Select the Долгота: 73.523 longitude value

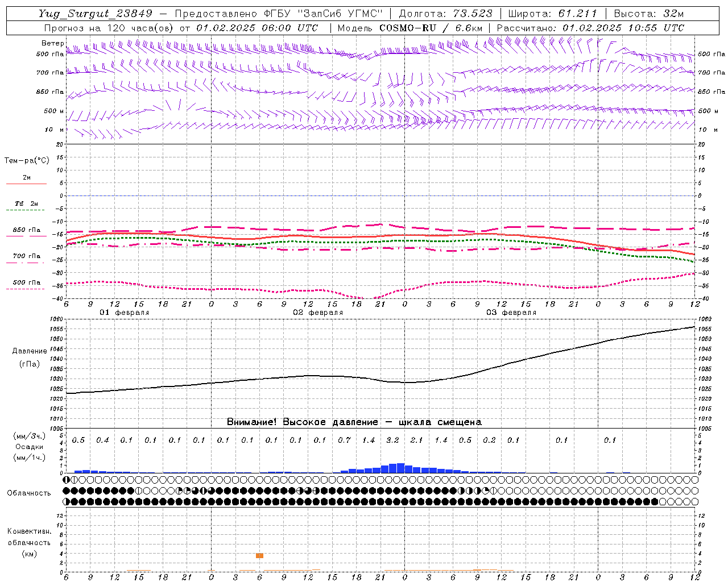click(x=447, y=14)
